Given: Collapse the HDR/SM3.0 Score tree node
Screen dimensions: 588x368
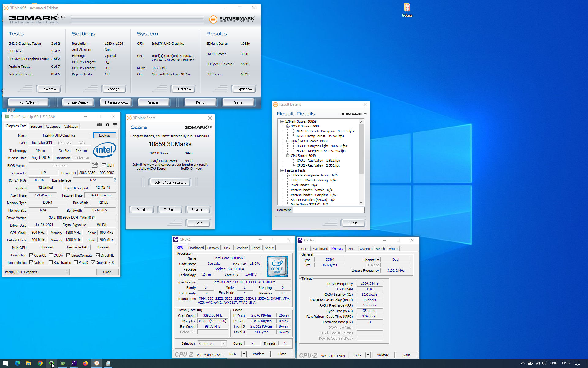Looking at the screenshot, I should (x=288, y=141).
